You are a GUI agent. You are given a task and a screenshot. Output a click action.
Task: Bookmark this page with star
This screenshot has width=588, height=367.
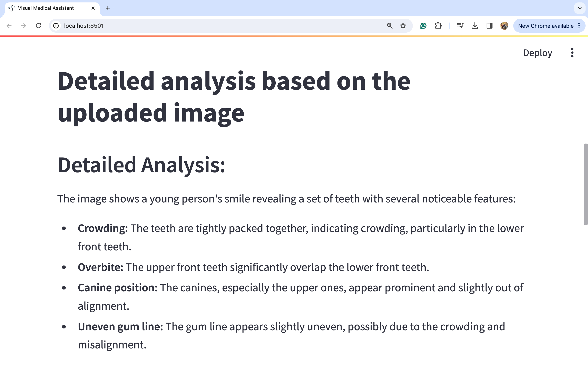click(403, 26)
